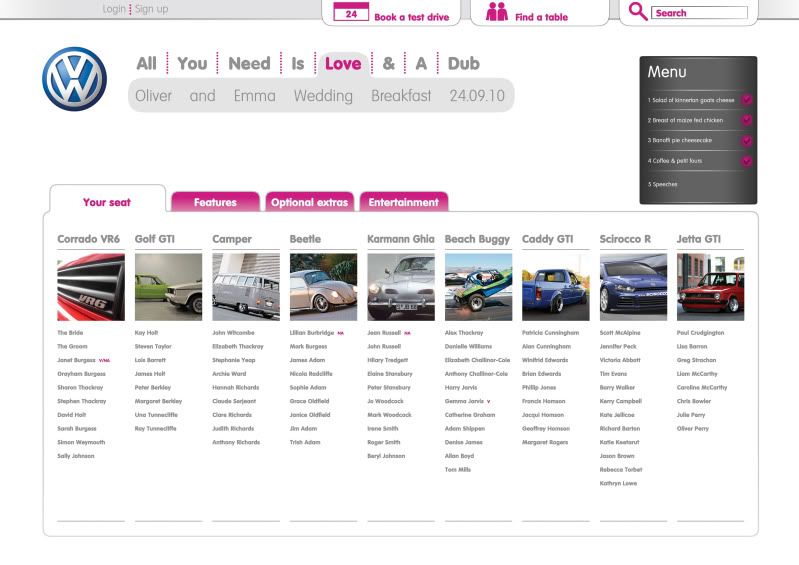This screenshot has height=565, width=799.
Task: Click guest name Lillian Burbridge
Action: coord(312,333)
